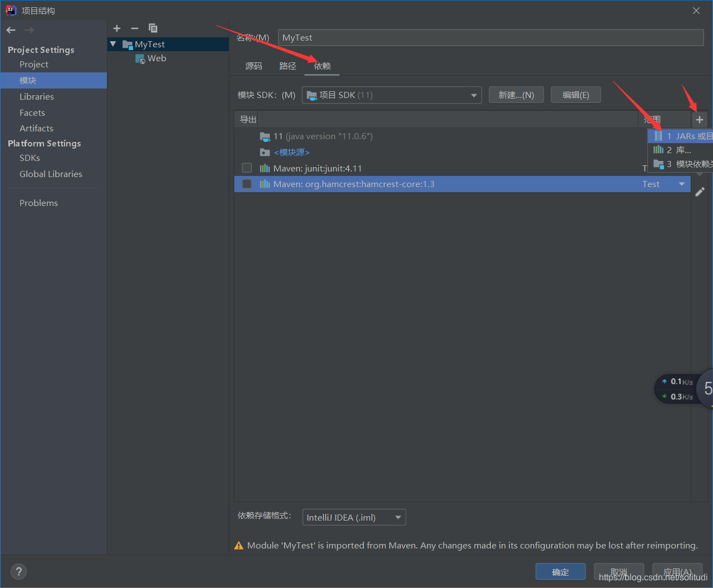Open dependency storage format dropdown
Image resolution: width=713 pixels, height=588 pixels.
(x=354, y=517)
